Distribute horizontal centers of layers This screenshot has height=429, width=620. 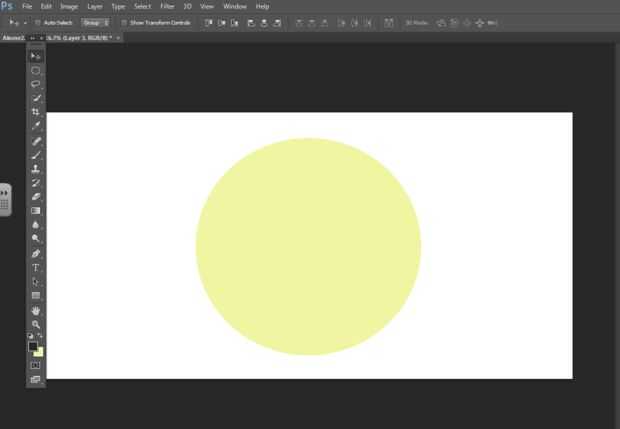[x=355, y=23]
